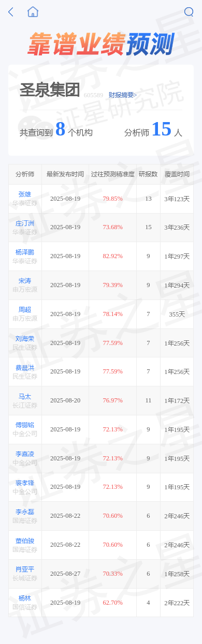Click the 过往预测精准度 column header
This screenshot has width=202, height=644.
click(x=112, y=174)
